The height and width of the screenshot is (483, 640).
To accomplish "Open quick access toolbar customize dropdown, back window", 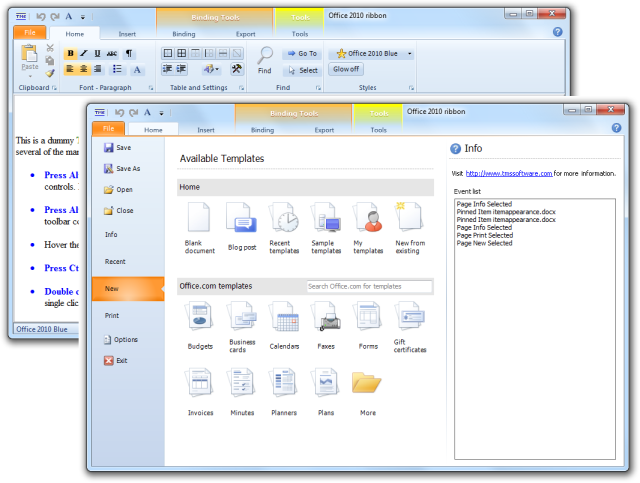I will pyautogui.click(x=82, y=17).
